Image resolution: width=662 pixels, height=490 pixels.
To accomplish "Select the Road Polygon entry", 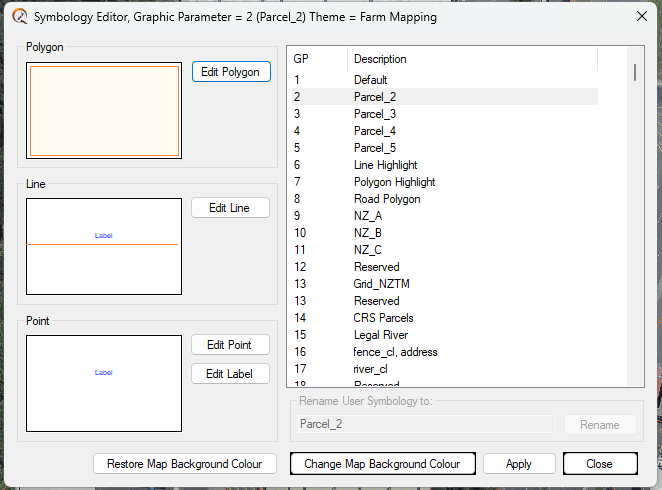I will (386, 199).
